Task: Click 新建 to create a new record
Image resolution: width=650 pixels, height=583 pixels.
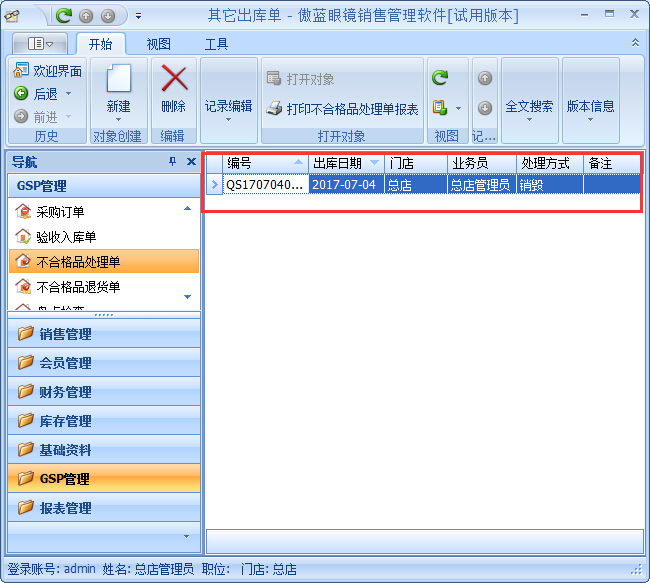Action: (119, 93)
